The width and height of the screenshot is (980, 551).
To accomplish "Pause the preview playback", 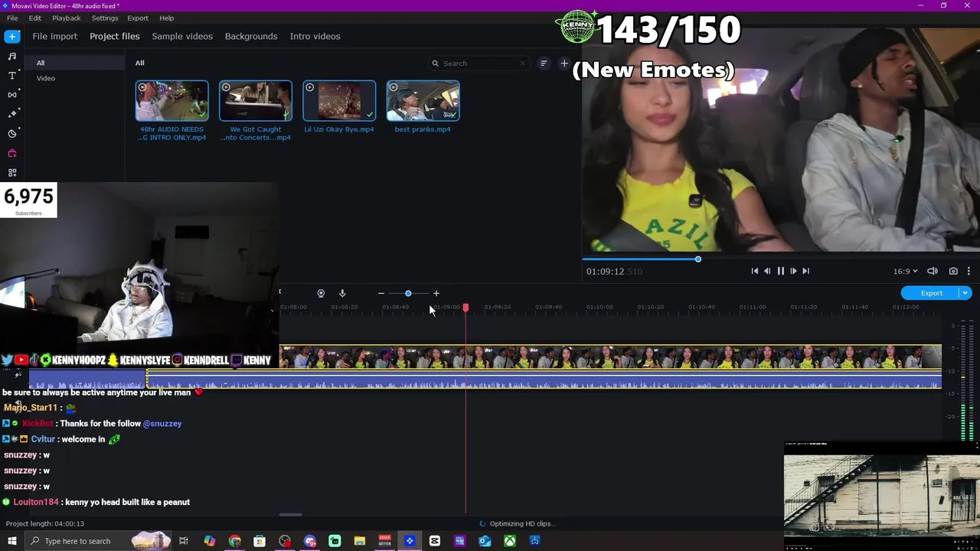I will pos(780,271).
